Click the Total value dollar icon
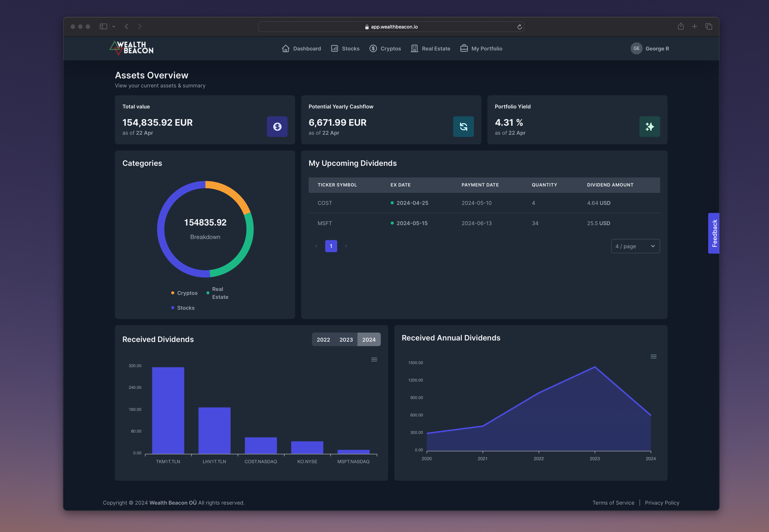 (x=277, y=127)
